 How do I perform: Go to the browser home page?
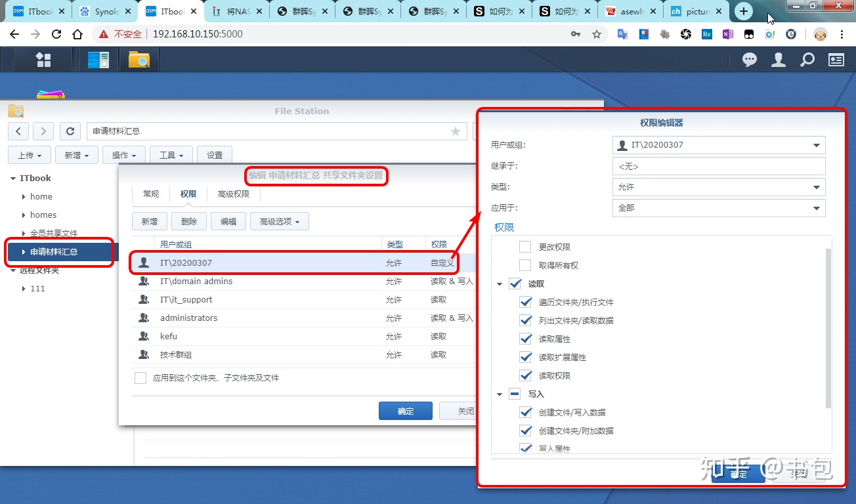point(77,34)
